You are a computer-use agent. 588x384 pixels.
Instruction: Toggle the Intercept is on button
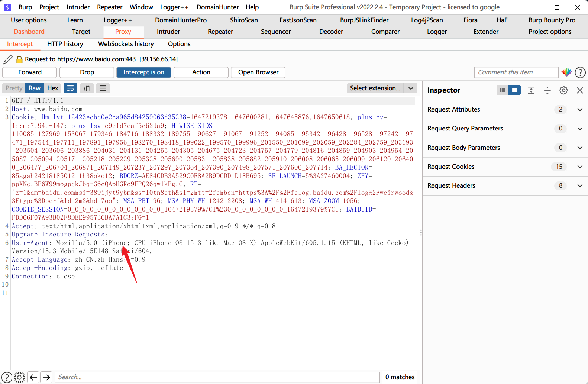(144, 72)
